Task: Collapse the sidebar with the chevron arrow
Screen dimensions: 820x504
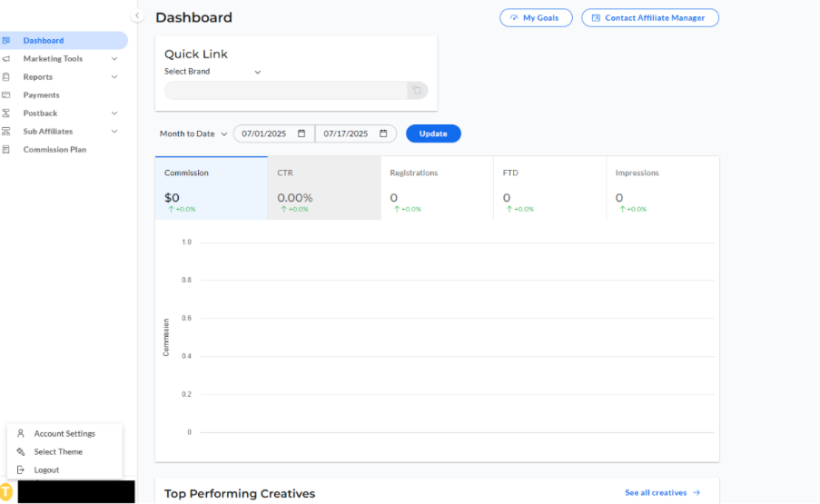Action: click(x=137, y=15)
